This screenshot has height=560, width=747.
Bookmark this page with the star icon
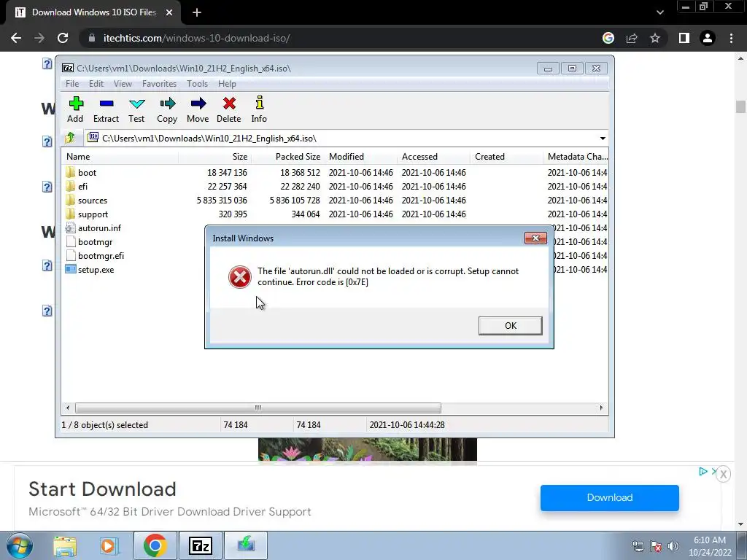655,38
